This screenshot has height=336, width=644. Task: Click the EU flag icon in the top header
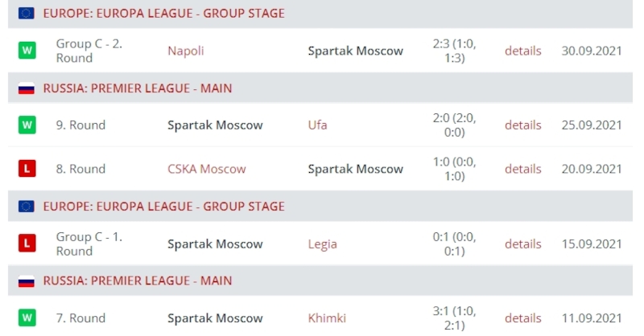[x=27, y=14]
